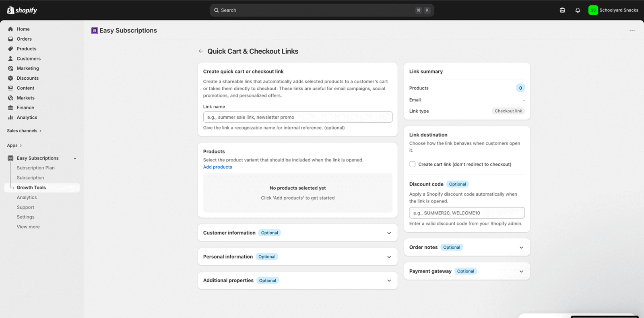
Task: Enable Create cart link checkbox
Action: (413, 164)
